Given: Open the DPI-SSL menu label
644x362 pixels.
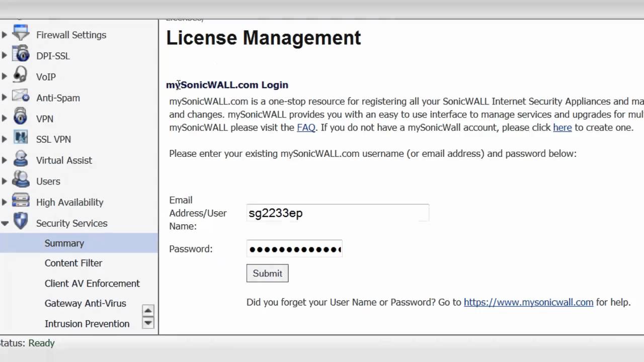Looking at the screenshot, I should 53,56.
